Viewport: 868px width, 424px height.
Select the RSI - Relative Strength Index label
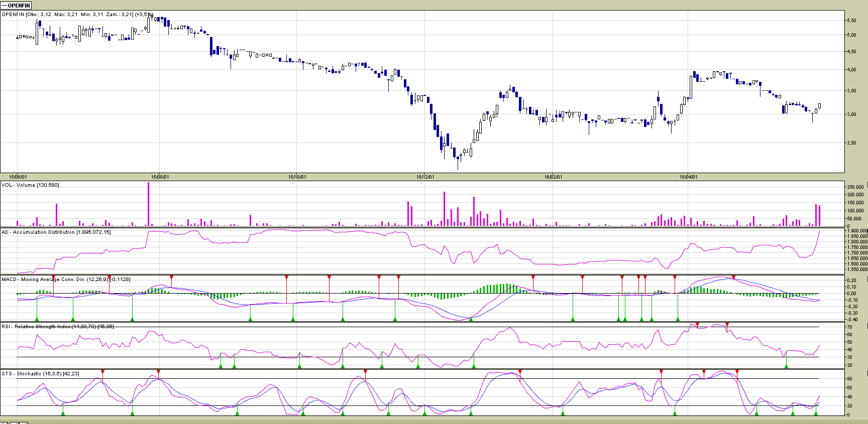(57, 327)
